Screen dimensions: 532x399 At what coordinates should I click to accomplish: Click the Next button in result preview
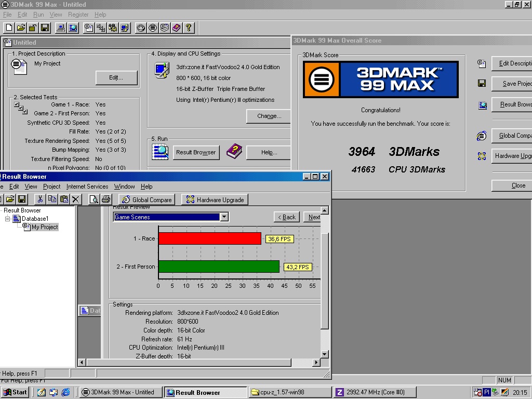[x=312, y=217]
